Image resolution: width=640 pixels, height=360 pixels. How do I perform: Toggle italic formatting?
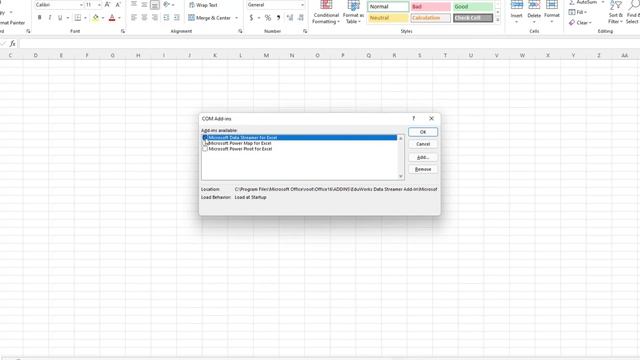point(50,18)
